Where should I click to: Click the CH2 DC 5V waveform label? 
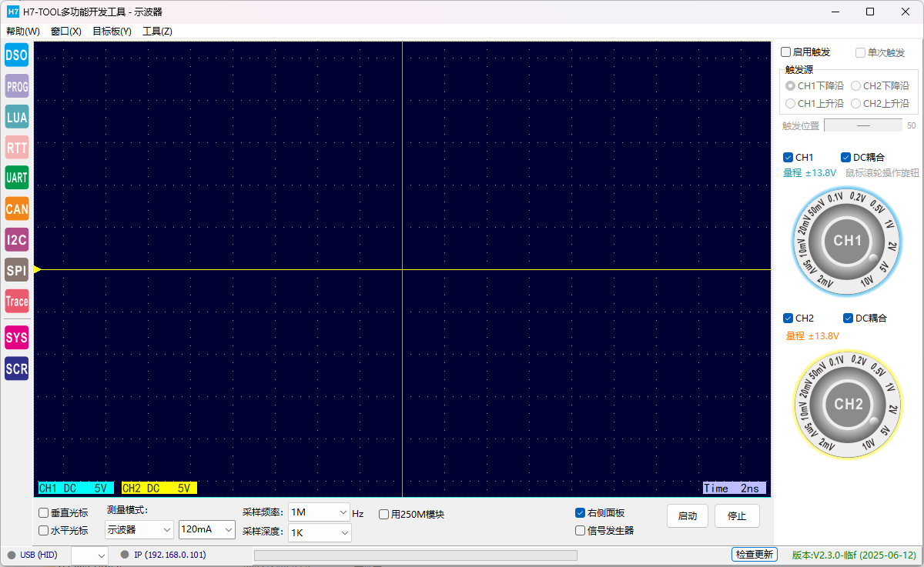[x=159, y=488]
